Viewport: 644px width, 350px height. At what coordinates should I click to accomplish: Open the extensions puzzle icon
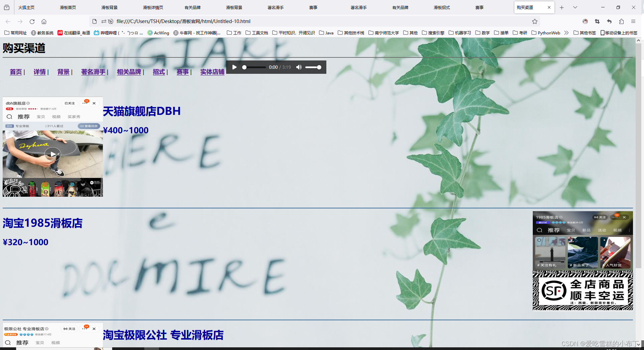pos(621,21)
